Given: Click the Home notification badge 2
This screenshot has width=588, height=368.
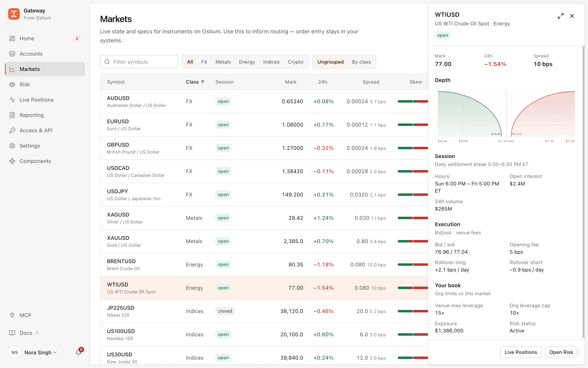Looking at the screenshot, I should 77,38.
